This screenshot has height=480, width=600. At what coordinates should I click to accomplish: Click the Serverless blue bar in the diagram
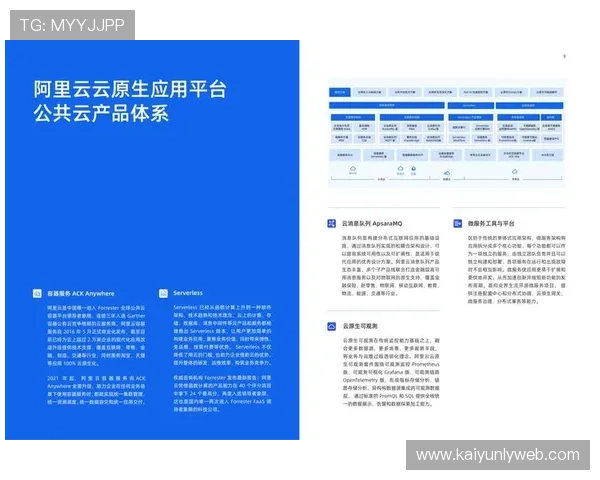point(470,105)
